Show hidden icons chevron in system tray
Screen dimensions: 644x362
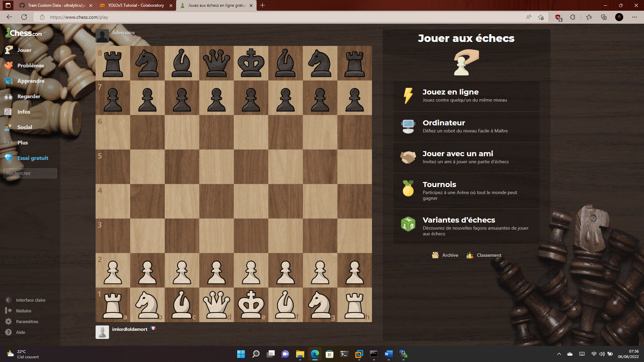[559, 354]
